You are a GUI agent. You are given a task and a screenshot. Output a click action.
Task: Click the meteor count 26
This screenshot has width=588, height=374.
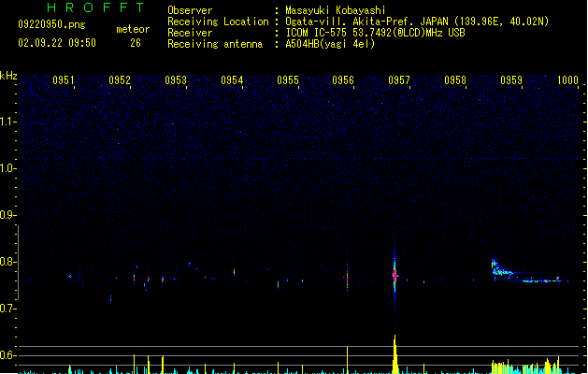[x=136, y=43]
